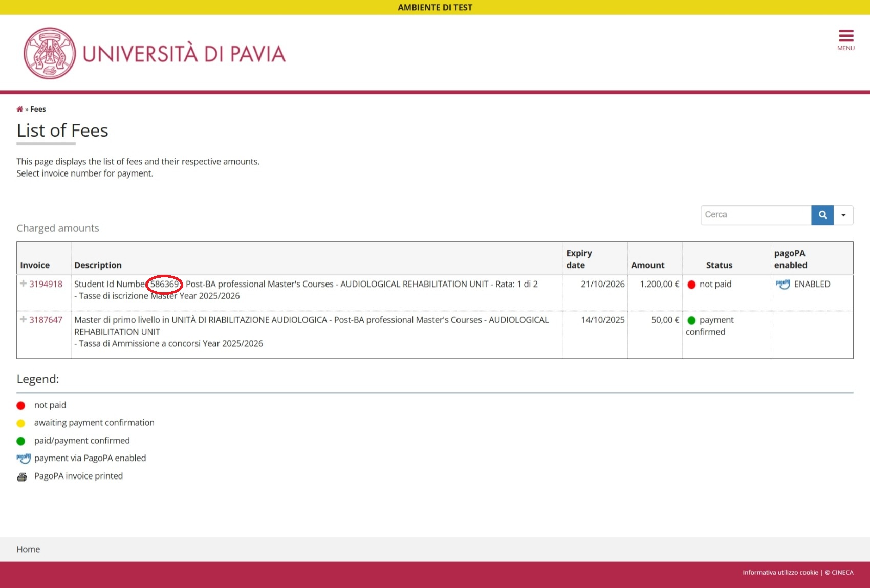Click the Fees breadcrumb item
870x588 pixels.
pos(38,109)
